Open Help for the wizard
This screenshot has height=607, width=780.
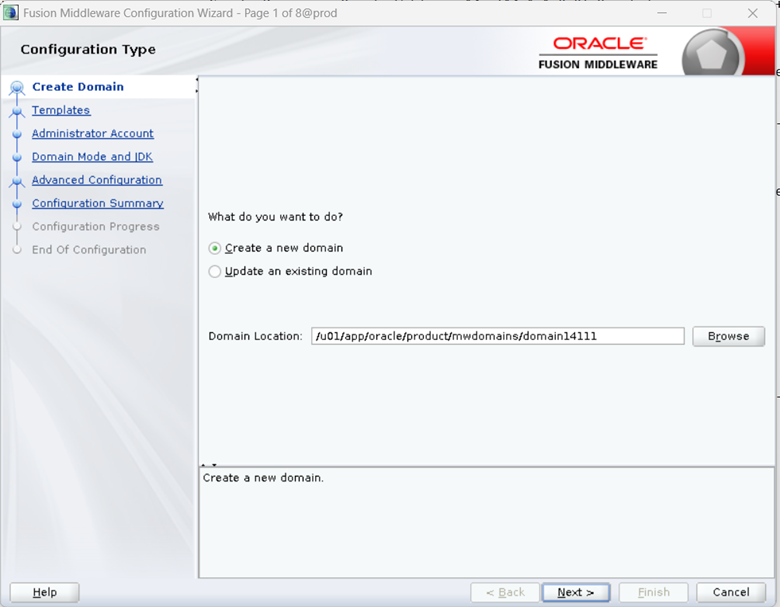pos(45,592)
